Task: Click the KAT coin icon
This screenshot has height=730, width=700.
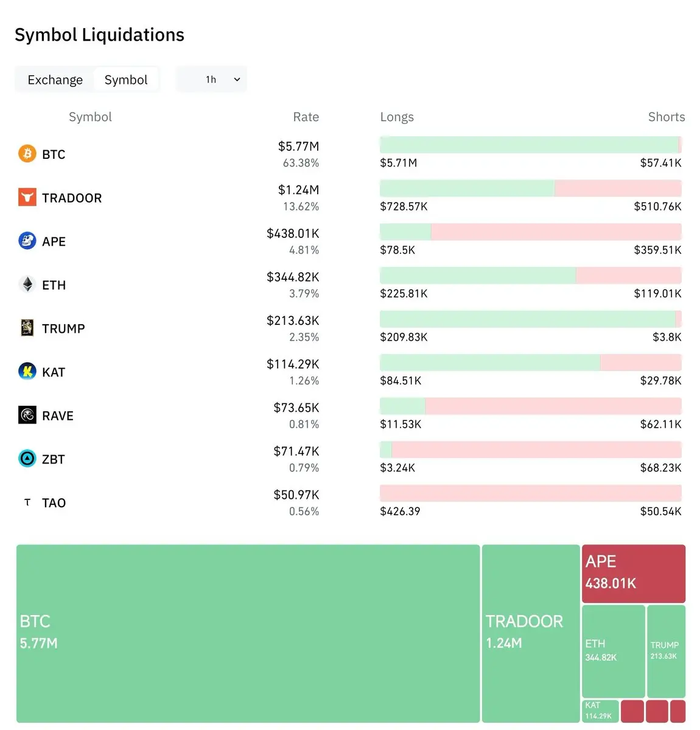Action: tap(27, 371)
